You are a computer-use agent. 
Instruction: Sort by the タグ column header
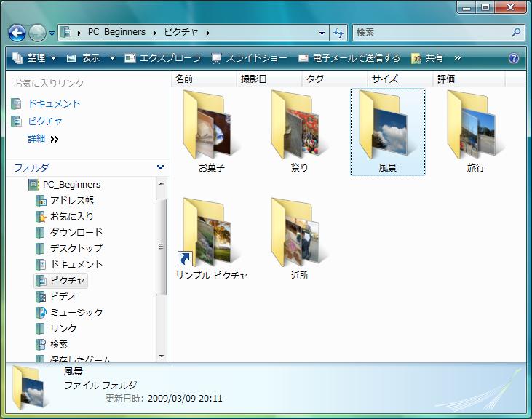coord(335,79)
